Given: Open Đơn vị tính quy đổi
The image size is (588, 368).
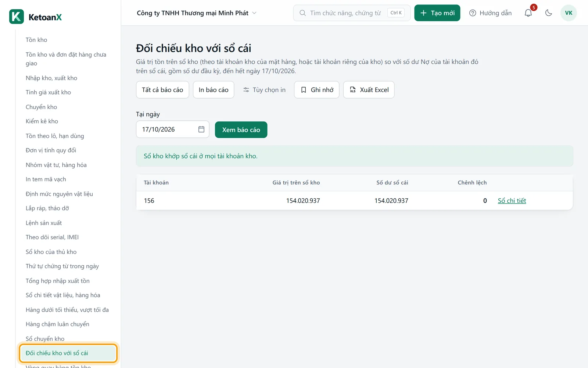Looking at the screenshot, I should pyautogui.click(x=51, y=151).
